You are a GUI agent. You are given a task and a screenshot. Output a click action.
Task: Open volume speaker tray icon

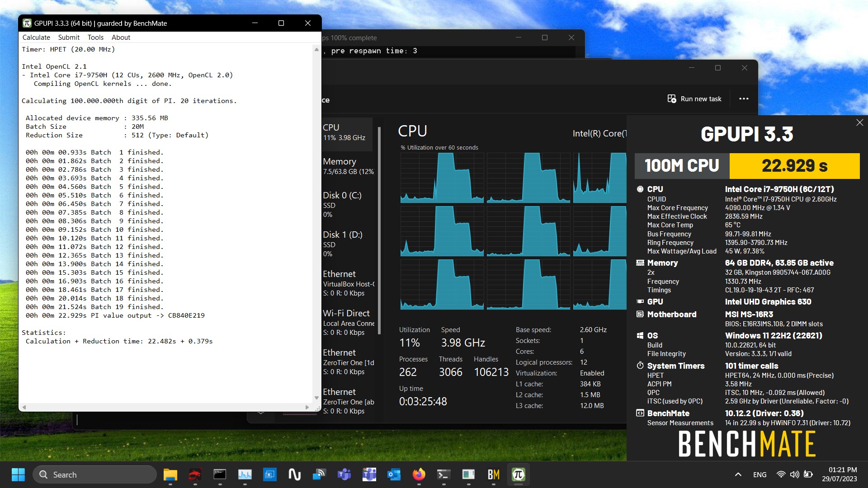tap(794, 474)
